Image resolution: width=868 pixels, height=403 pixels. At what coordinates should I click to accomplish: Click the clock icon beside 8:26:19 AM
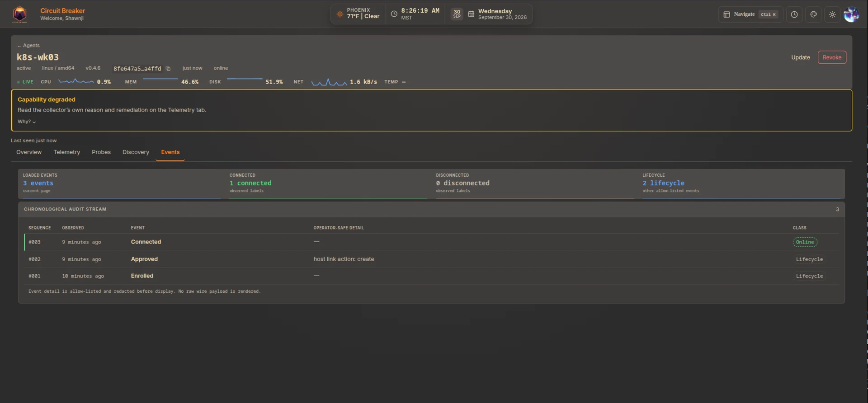tap(394, 14)
